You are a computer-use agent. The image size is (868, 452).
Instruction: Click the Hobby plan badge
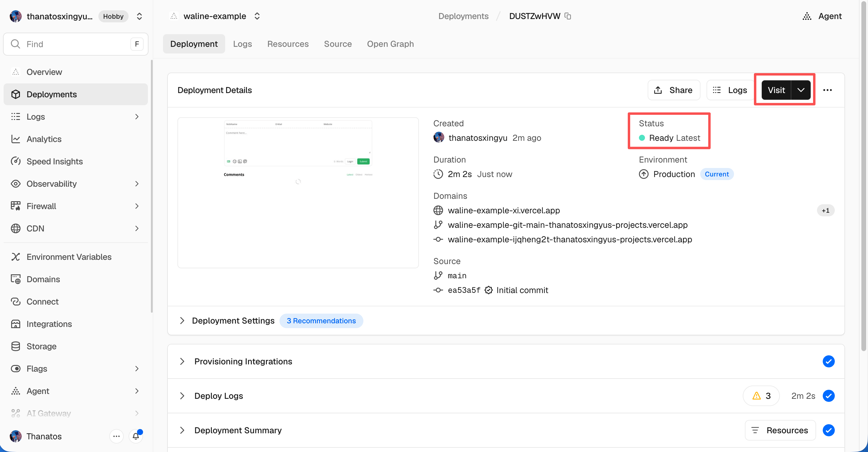[x=113, y=16]
